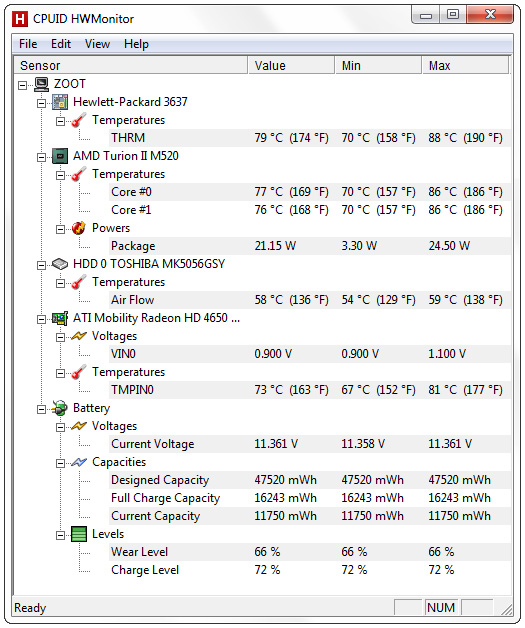Click the AMD Turion II M520 processor icon
This screenshot has height=628, width=525.
60,156
